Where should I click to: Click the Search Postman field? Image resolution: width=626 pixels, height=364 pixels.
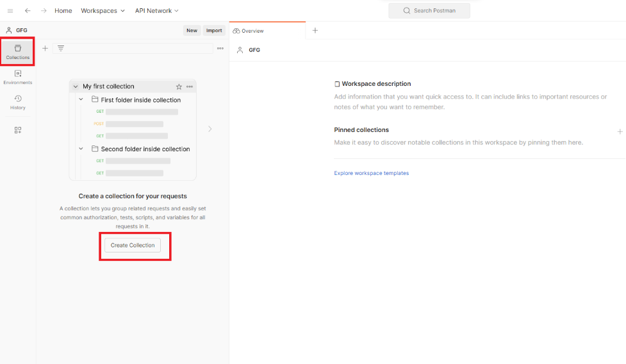tap(429, 11)
